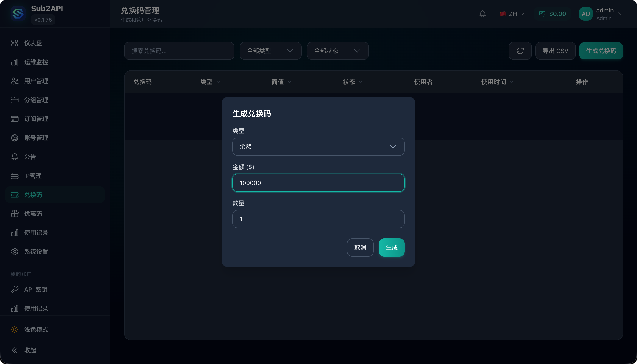Viewport: 637px width, 364px height.
Task: Click the globe icon for 账号管理
Action: point(14,138)
